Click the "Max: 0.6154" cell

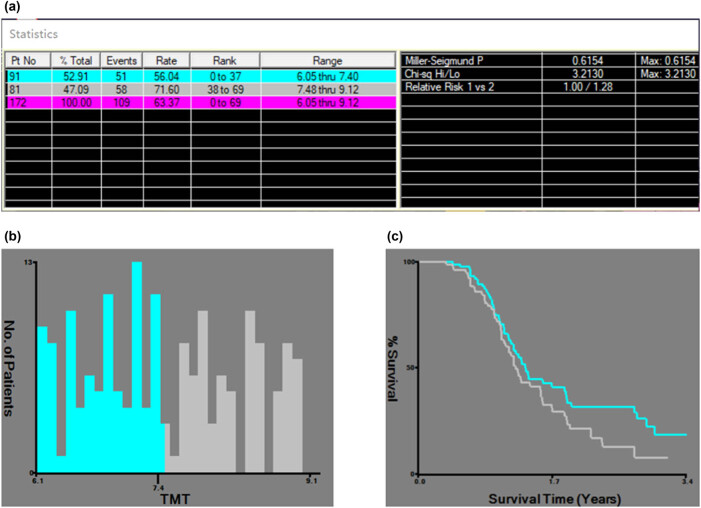[666, 60]
